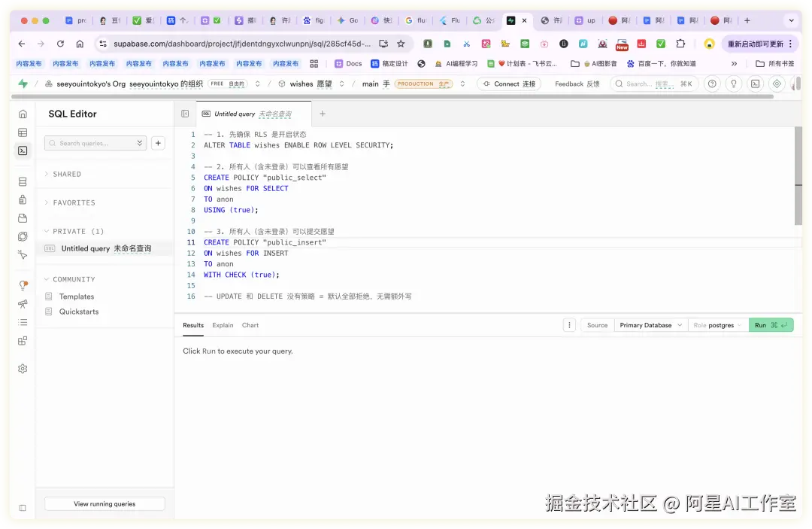
Task: Open the Role postgres dropdown
Action: (717, 325)
